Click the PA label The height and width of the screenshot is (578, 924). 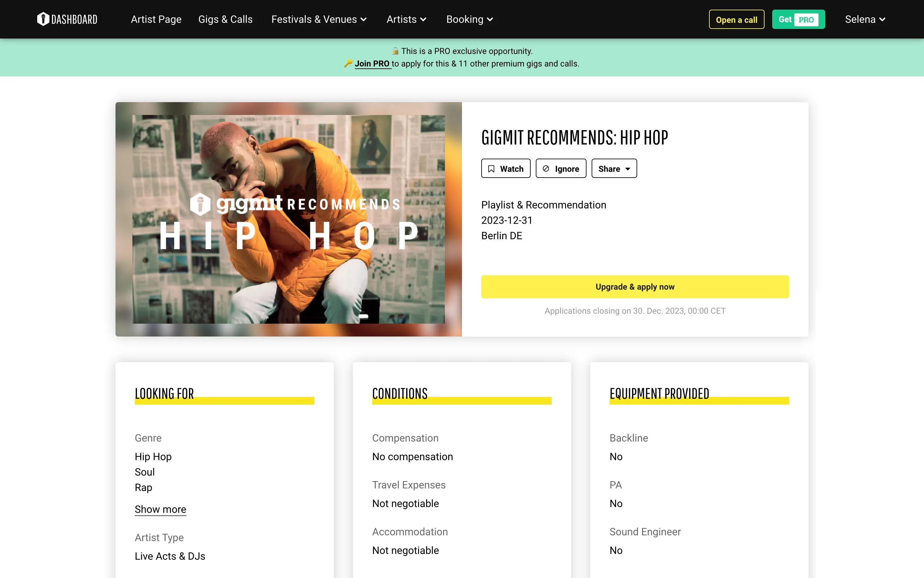click(616, 485)
